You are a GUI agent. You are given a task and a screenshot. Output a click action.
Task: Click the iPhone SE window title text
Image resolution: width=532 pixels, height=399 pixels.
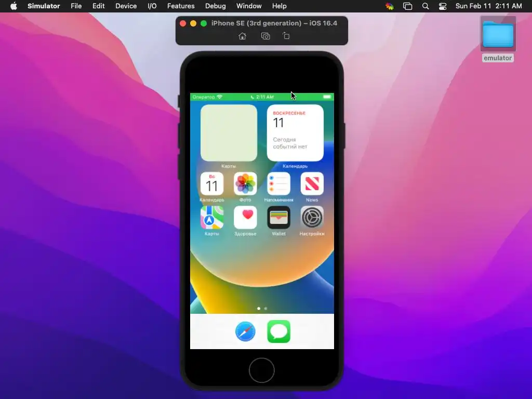coord(274,23)
